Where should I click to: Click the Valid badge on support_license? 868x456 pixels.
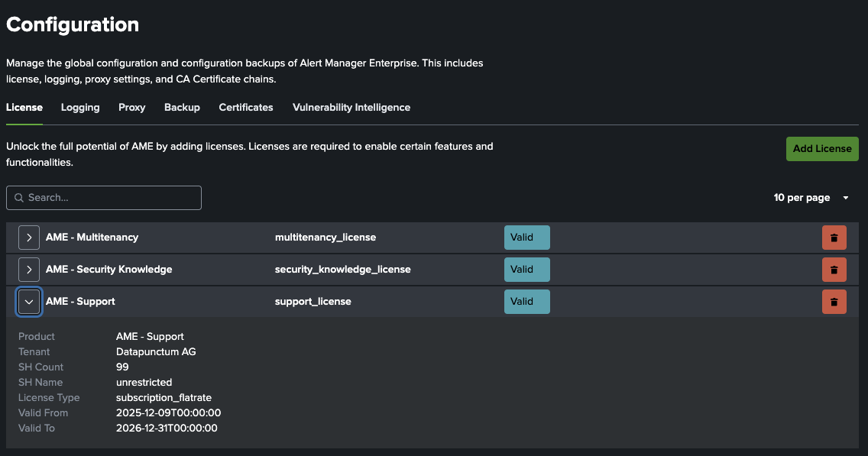coord(526,301)
